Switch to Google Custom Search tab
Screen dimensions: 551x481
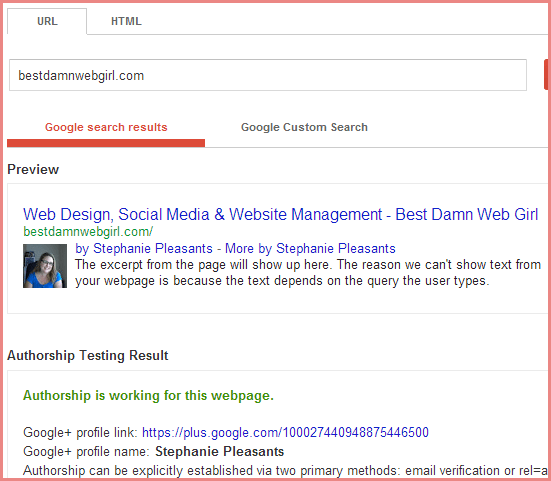coord(304,127)
